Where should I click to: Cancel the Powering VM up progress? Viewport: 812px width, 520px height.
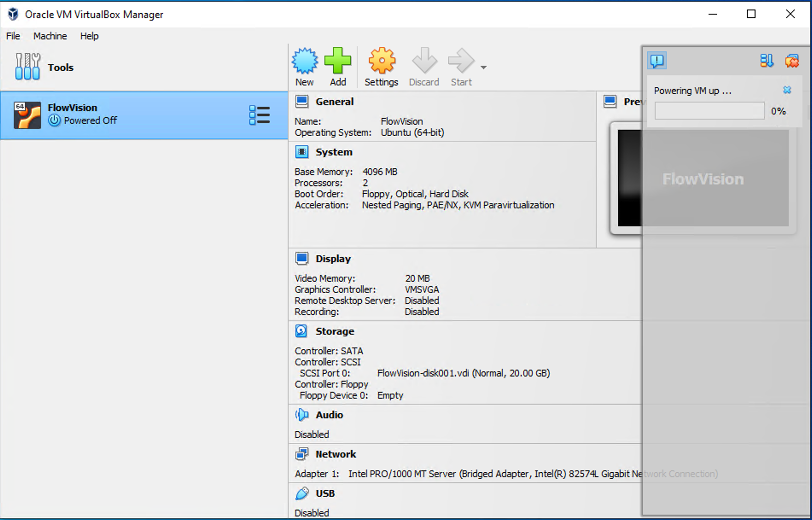[787, 90]
